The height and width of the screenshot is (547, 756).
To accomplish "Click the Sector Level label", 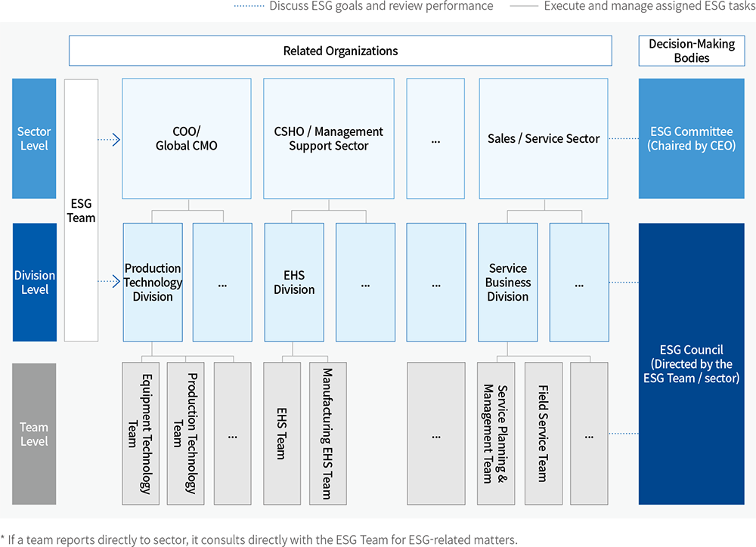I will 34,139.
